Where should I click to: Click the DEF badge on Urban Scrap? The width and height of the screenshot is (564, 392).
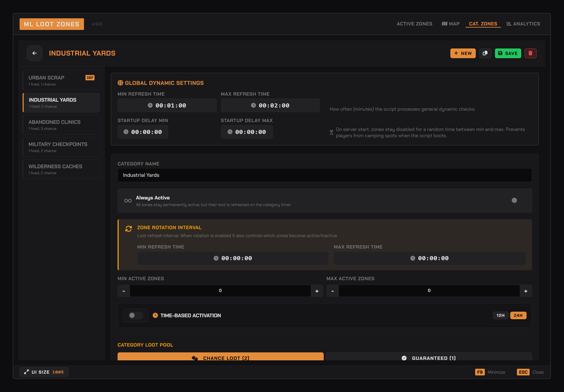pos(90,78)
